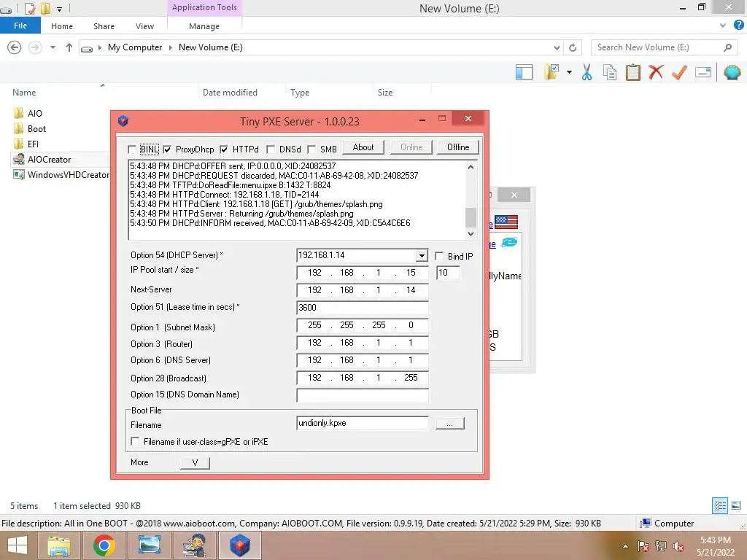Copy selection using the copy icon
Screen dimensions: 747x560
click(x=609, y=72)
